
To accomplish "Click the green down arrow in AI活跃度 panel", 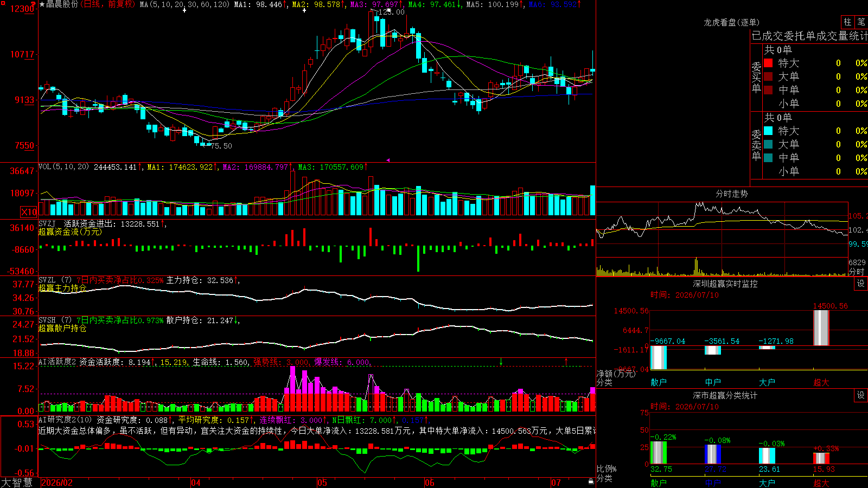I will click(501, 362).
